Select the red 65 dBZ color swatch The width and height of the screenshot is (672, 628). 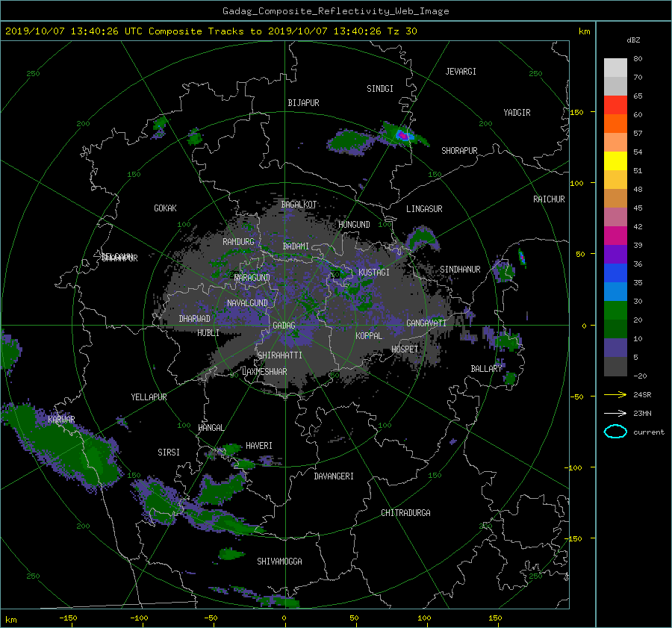point(615,105)
